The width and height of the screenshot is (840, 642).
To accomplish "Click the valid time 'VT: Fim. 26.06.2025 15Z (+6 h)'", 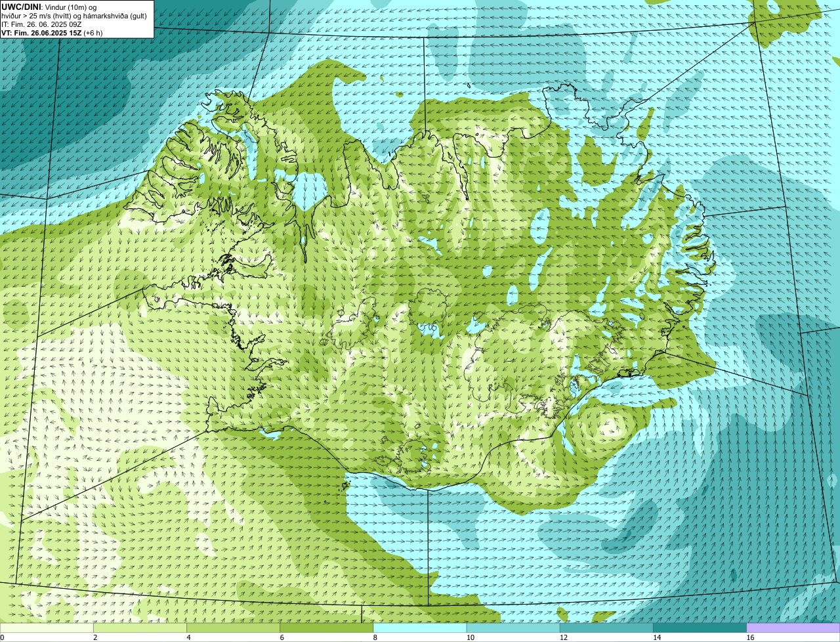I will point(52,33).
